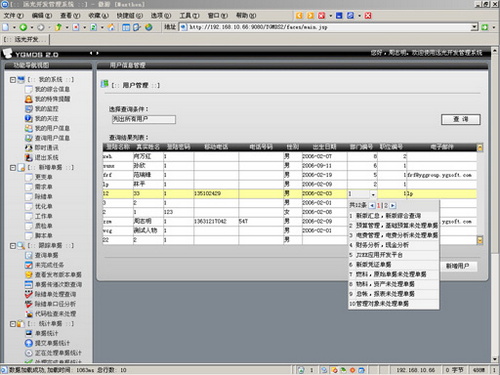This screenshot has width=500, height=375.
Task: Select dropdown option 5 J2EE应用开发平台
Action: pos(393,255)
